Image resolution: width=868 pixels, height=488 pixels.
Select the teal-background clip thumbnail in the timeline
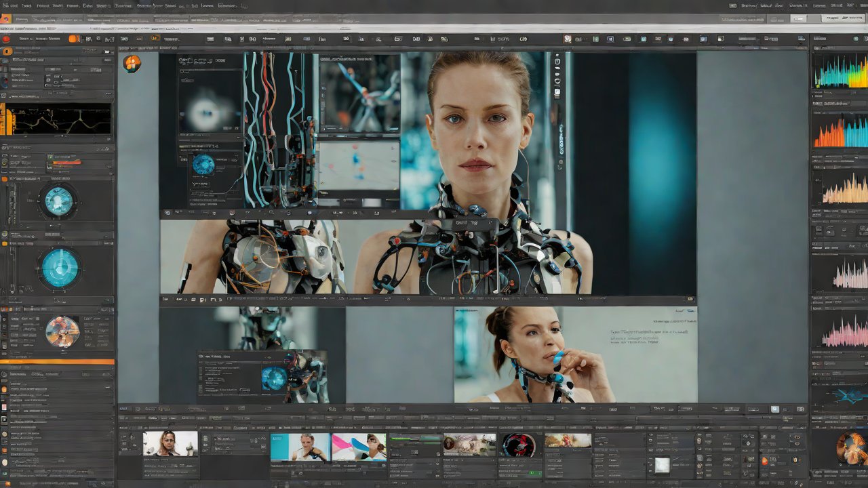click(x=300, y=447)
